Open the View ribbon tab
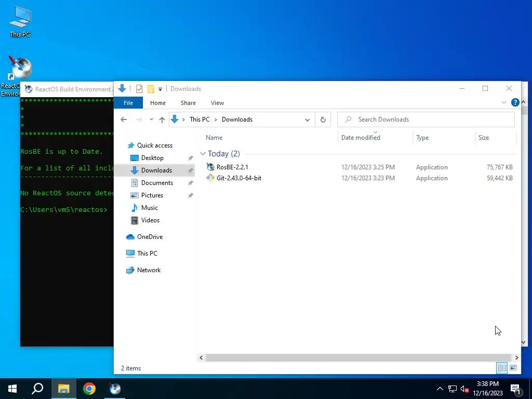This screenshot has height=399, width=532. tap(217, 103)
